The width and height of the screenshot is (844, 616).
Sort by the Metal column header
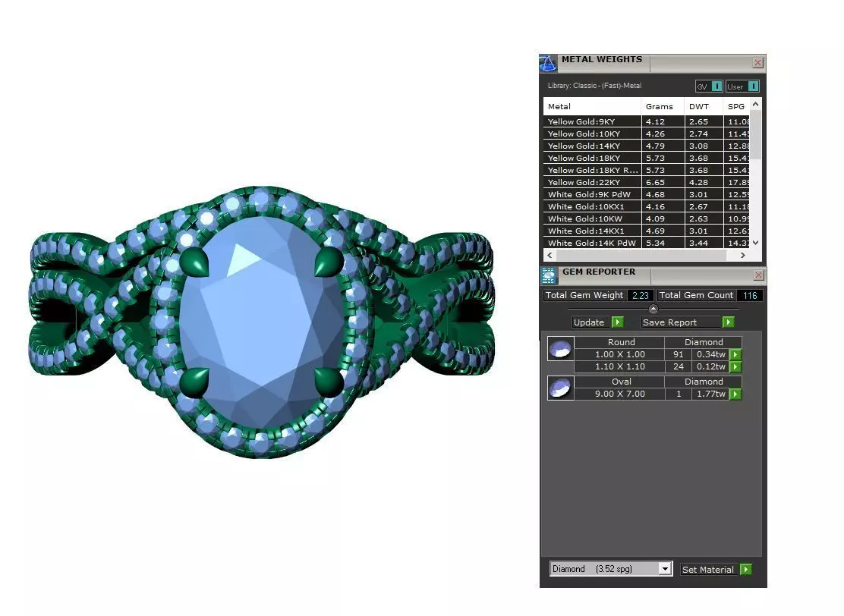(592, 106)
